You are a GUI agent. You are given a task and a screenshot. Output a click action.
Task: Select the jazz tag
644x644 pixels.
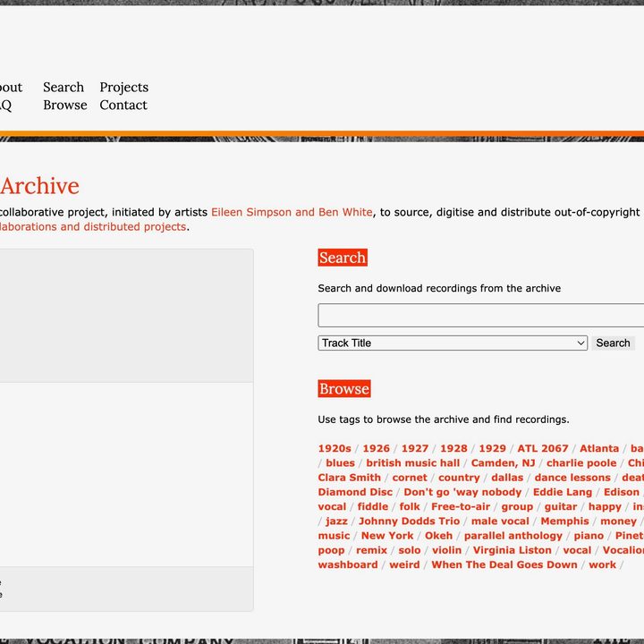click(336, 521)
